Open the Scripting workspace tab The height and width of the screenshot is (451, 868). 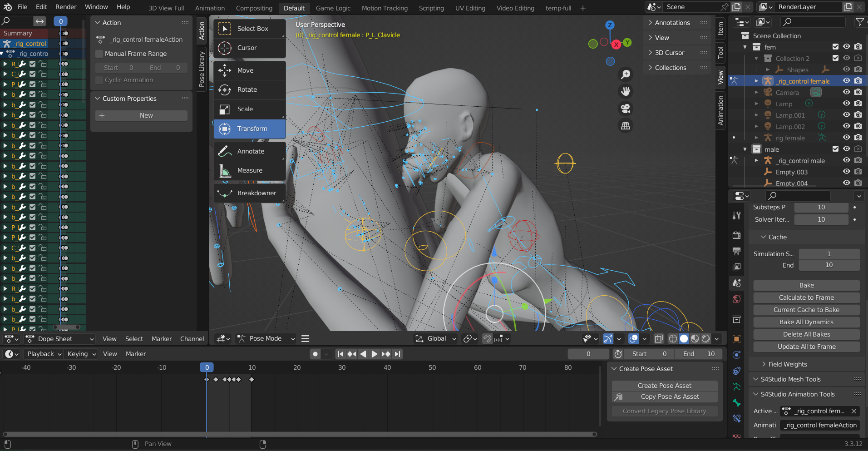(x=431, y=8)
